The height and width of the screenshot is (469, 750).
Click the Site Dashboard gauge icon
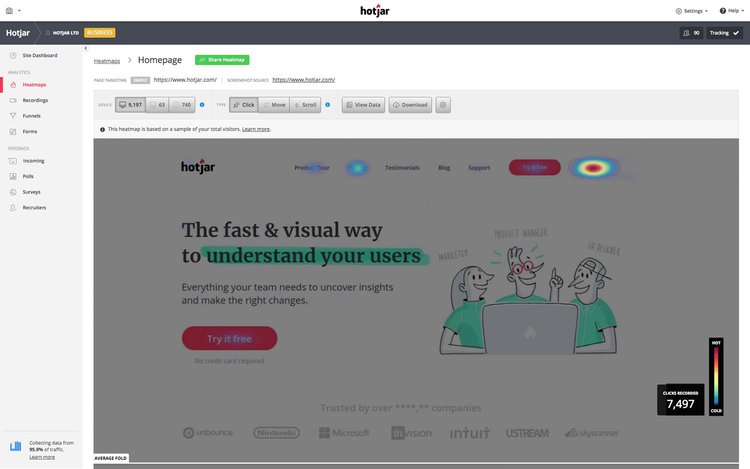tap(13, 55)
